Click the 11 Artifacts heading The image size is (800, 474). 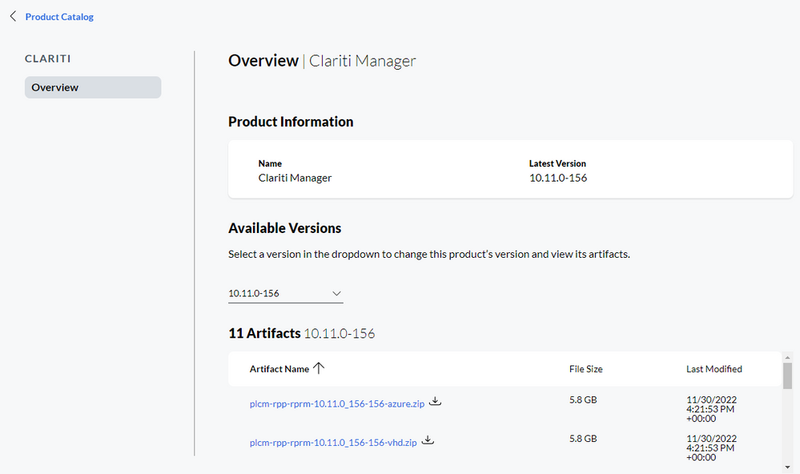point(302,333)
